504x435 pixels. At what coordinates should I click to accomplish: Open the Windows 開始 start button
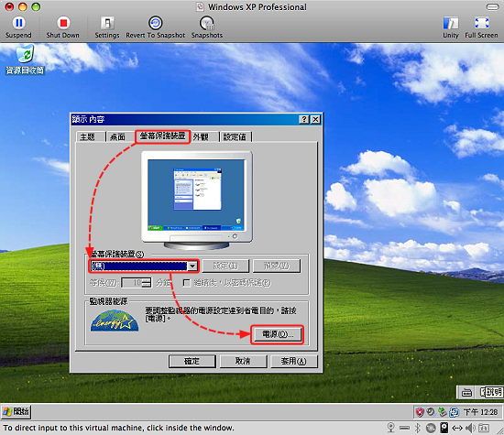click(x=16, y=412)
